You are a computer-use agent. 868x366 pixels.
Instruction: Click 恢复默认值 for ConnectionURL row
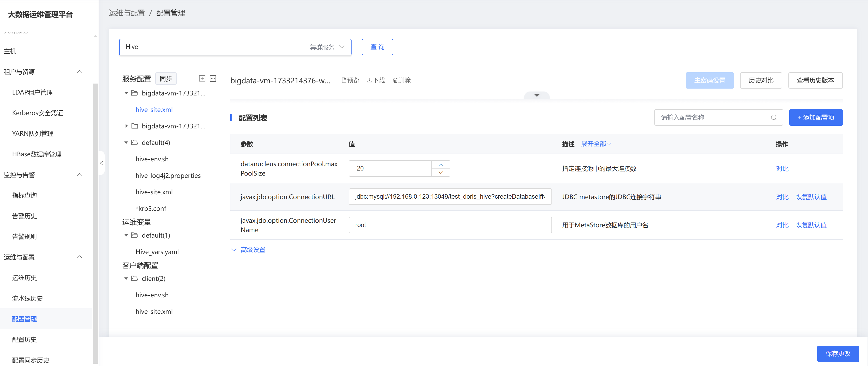(811, 197)
